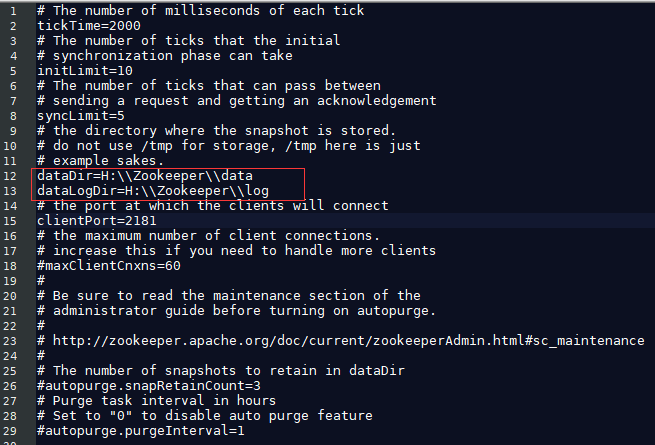
Task: Click the #autopurge.snapRetainCount=3 line
Action: 149,386
